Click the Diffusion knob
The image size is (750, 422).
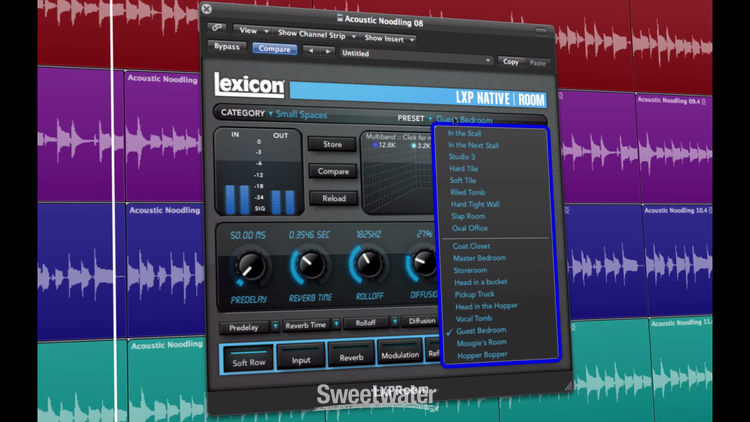point(423,262)
